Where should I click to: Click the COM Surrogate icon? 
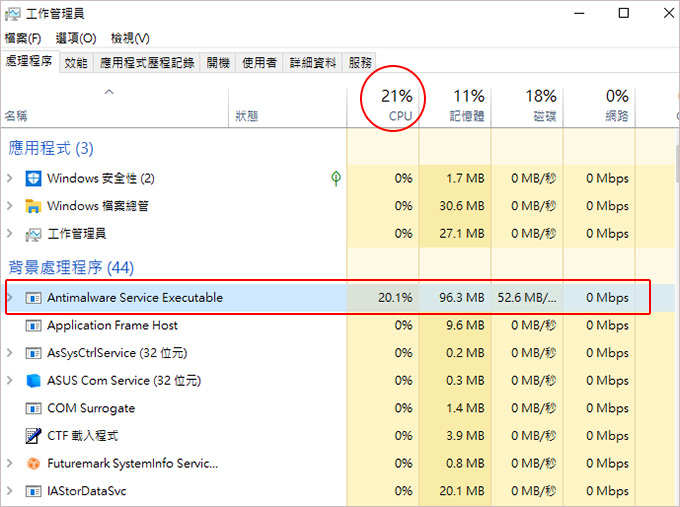click(33, 409)
